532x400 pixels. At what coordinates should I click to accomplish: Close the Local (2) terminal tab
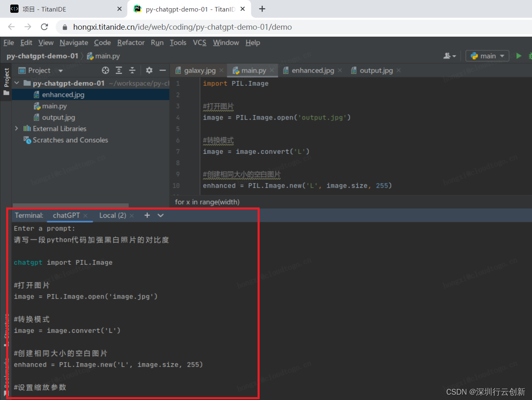[x=131, y=216]
